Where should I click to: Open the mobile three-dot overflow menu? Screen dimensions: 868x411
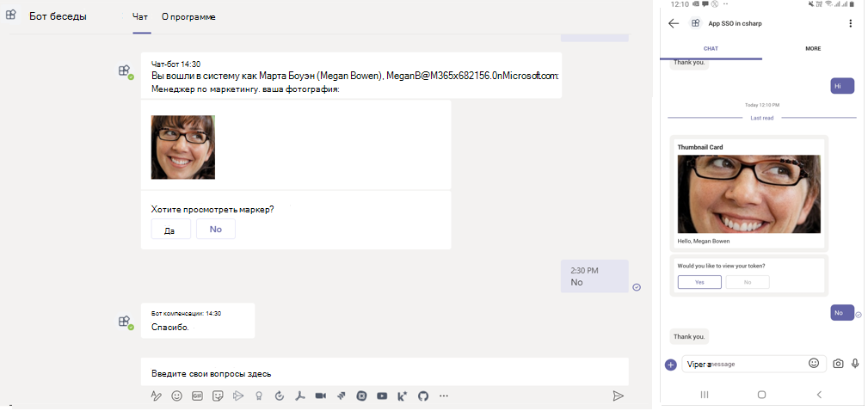point(850,23)
